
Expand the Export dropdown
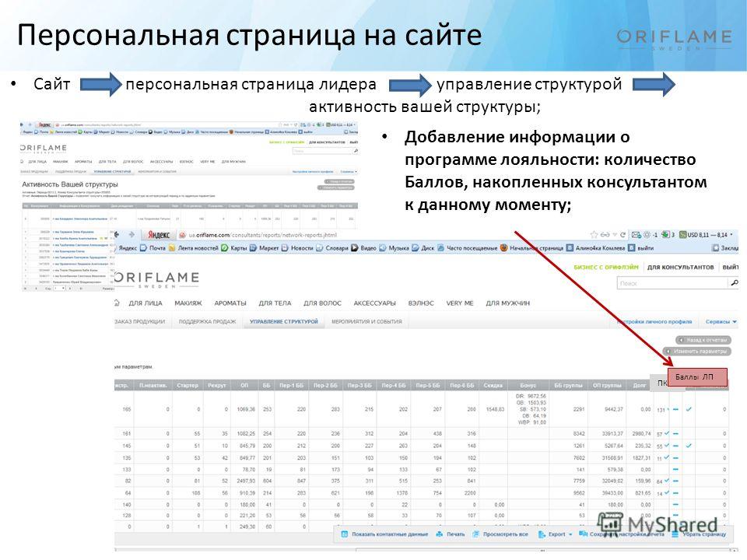(x=556, y=534)
